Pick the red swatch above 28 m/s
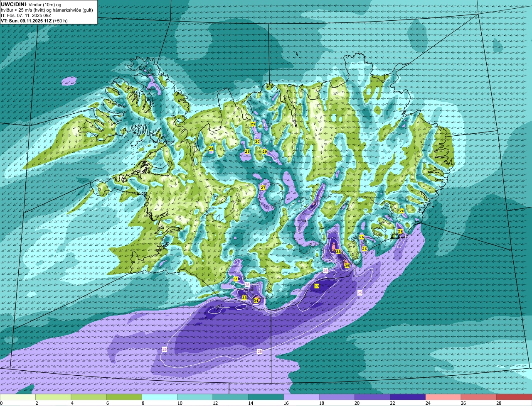This screenshot has width=532, height=406. (514, 397)
